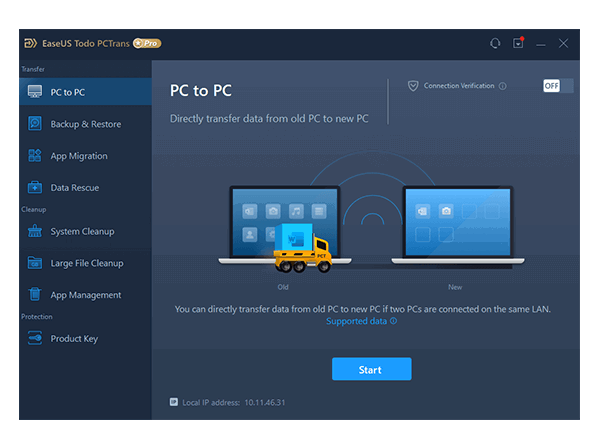Screen dimensions: 600x430
Task: Click the "Old" label under the laptop
Action: (x=283, y=287)
